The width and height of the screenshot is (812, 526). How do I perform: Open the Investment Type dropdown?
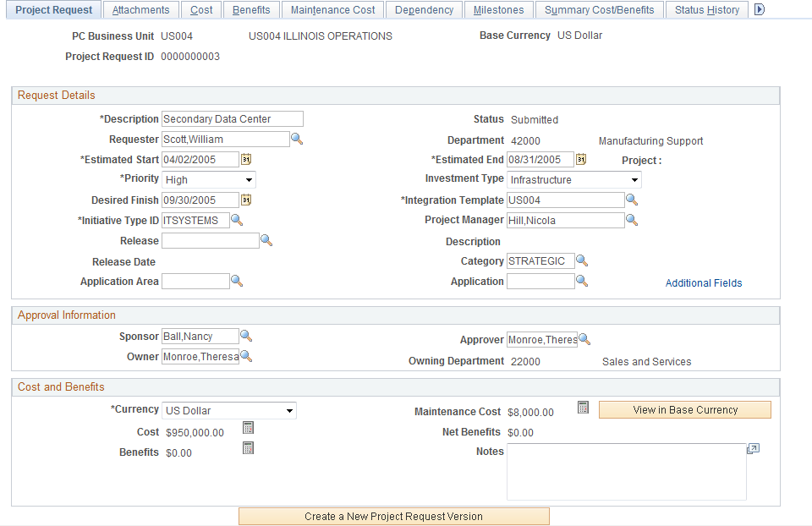(x=573, y=179)
